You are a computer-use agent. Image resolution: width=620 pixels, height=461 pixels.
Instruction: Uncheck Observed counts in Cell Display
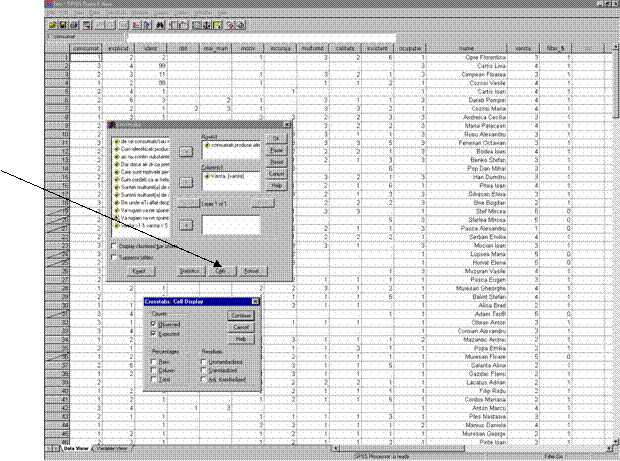click(154, 324)
